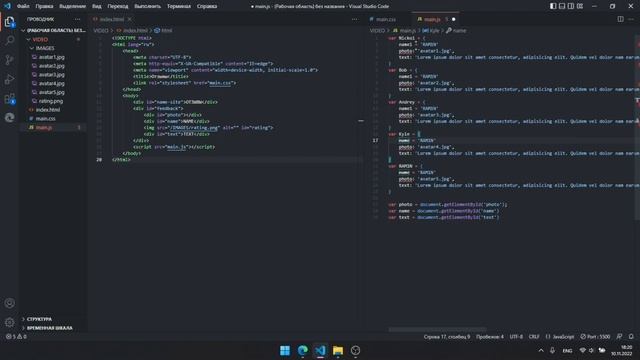Click line and column indicator Строка 17
The image size is (640, 360).
coord(447,337)
